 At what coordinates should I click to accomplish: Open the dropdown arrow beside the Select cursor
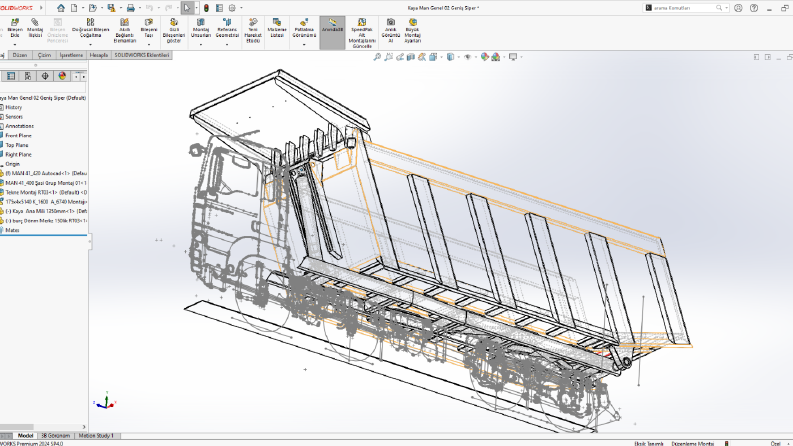(x=196, y=8)
